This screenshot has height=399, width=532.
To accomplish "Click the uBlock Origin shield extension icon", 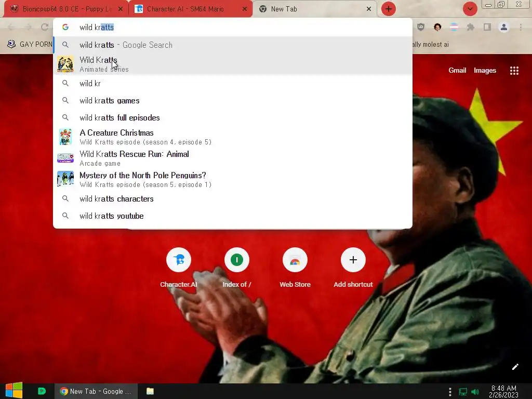I will pos(421,27).
